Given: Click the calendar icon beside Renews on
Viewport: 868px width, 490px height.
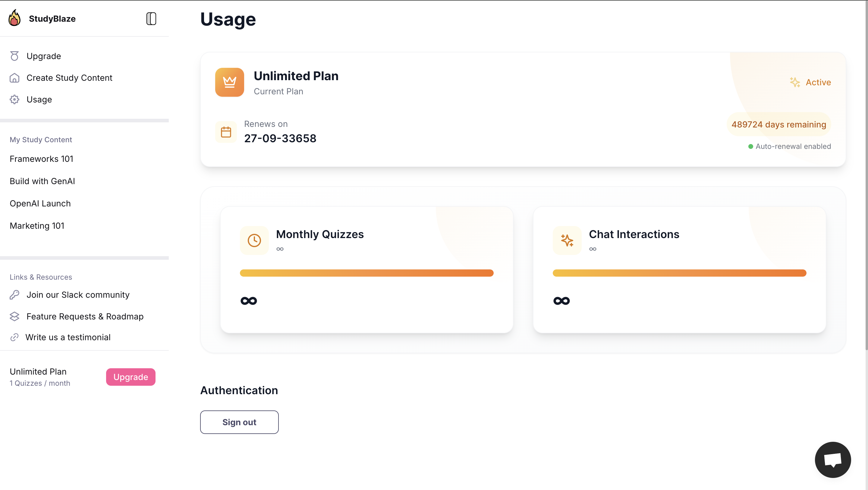Looking at the screenshot, I should pos(226,132).
